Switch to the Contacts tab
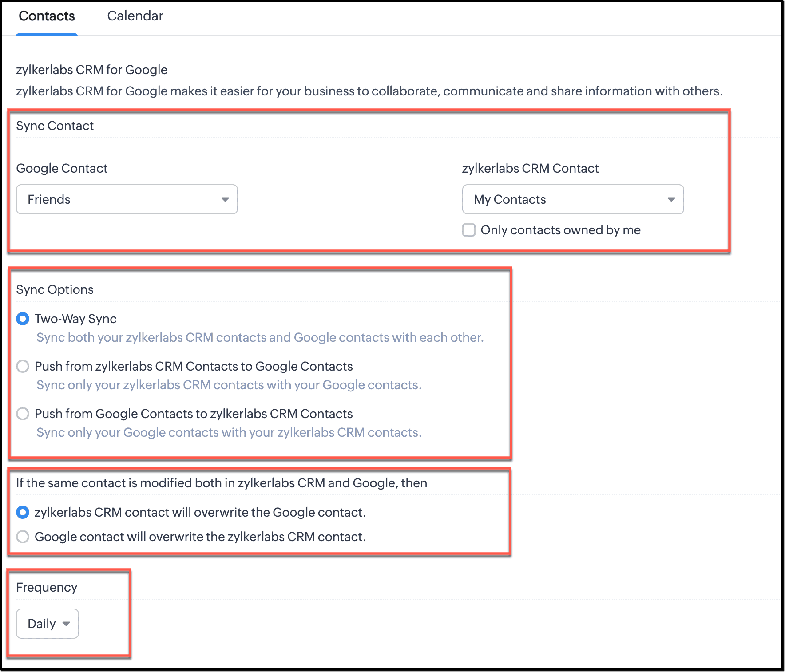Screen dimensions: 785x672 pyautogui.click(x=47, y=16)
